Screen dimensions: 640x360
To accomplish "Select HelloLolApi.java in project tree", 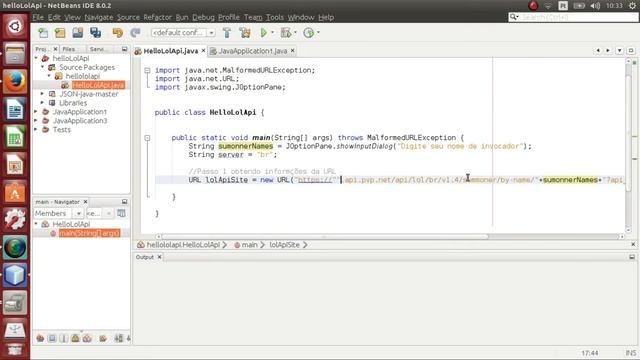I will [x=98, y=85].
